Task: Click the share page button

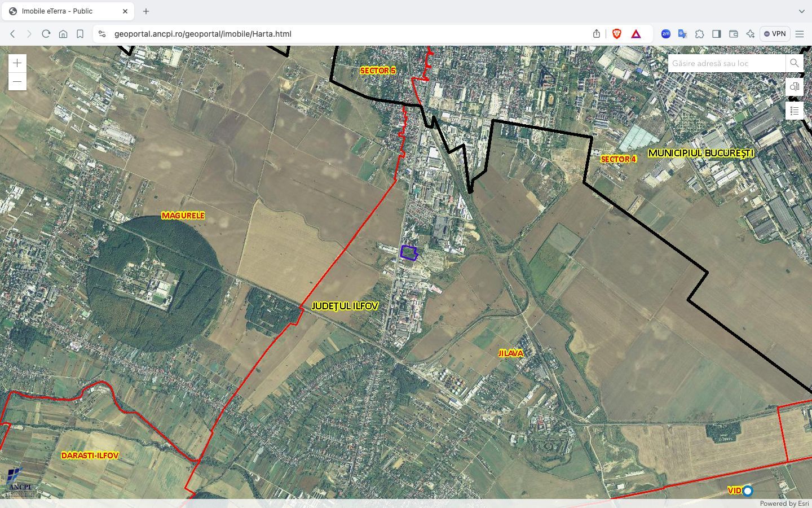Action: click(x=596, y=33)
